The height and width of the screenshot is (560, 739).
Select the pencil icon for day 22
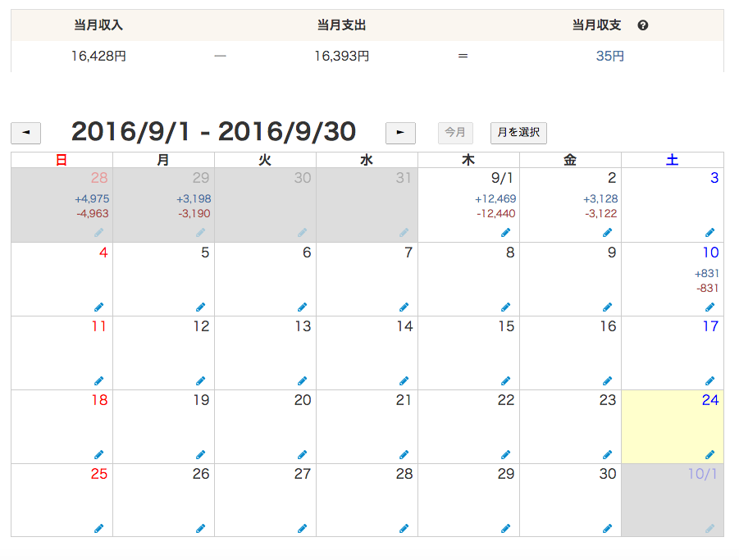tap(506, 454)
